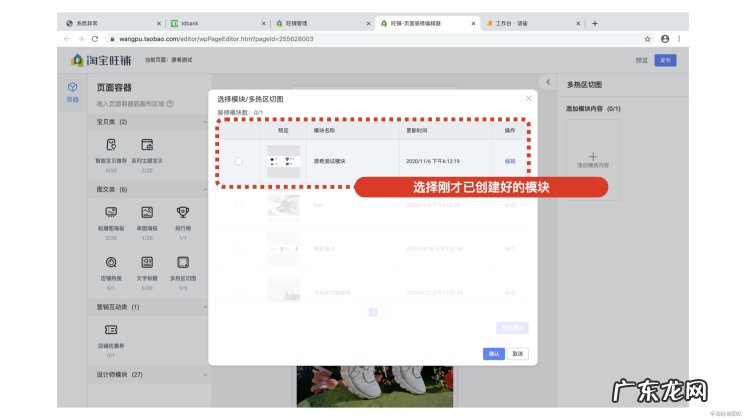Expand the 设计师模块 section
Viewport: 746px width, 420px height.
pos(205,375)
